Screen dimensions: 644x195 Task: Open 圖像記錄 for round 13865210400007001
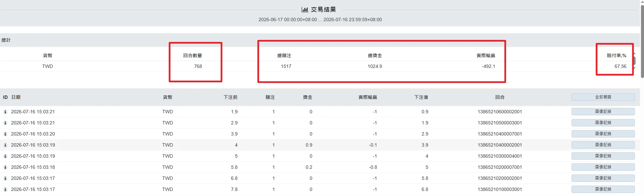click(x=603, y=134)
